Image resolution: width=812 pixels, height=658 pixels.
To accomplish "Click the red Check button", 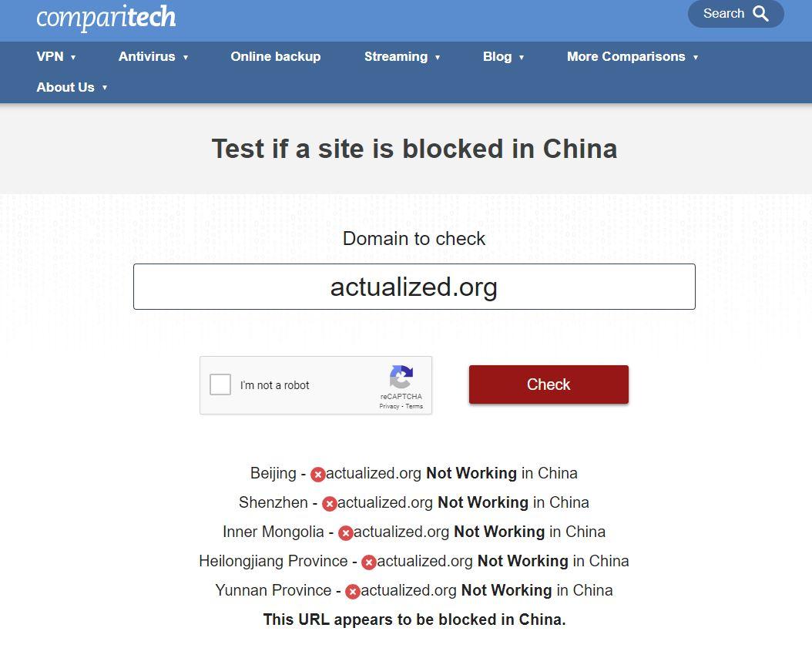I will tap(549, 384).
